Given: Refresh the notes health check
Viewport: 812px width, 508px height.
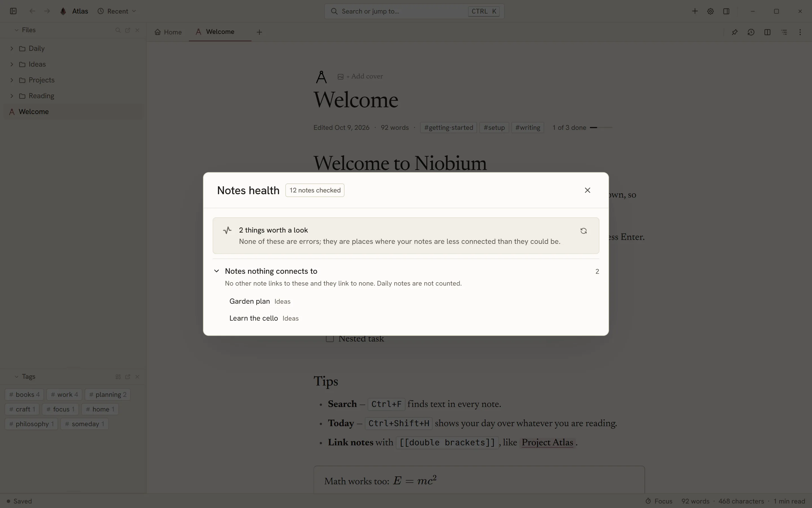Looking at the screenshot, I should pos(584,231).
